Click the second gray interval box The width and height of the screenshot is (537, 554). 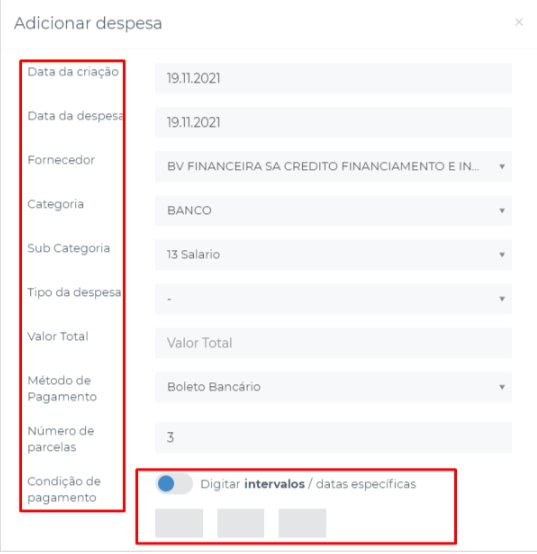(x=241, y=523)
